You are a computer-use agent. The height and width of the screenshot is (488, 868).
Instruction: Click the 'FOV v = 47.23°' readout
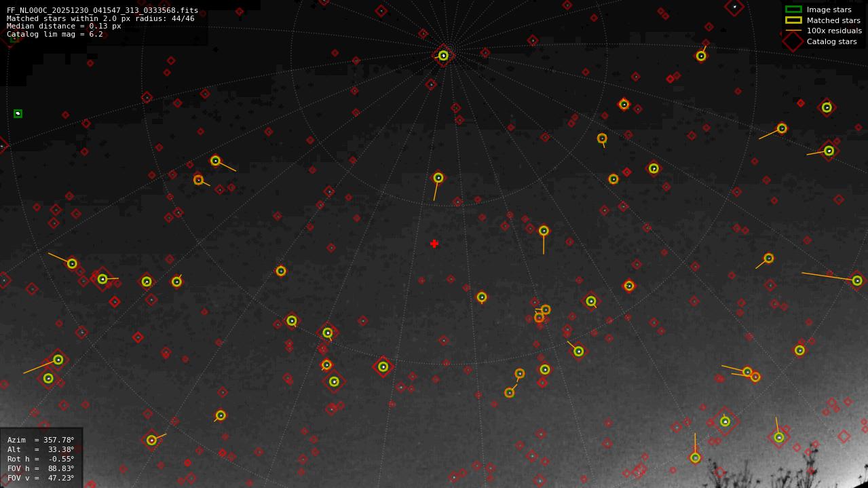41,478
